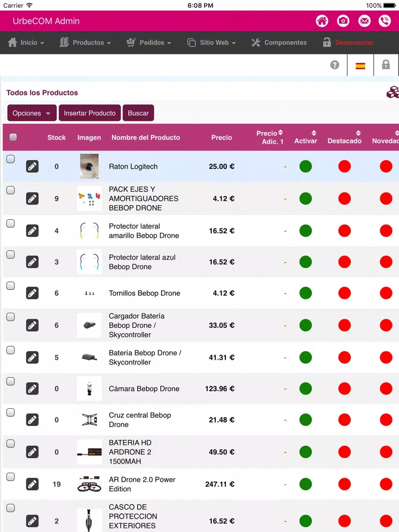The width and height of the screenshot is (399, 532).
Task: Click the mail envelope icon
Action: click(x=364, y=21)
